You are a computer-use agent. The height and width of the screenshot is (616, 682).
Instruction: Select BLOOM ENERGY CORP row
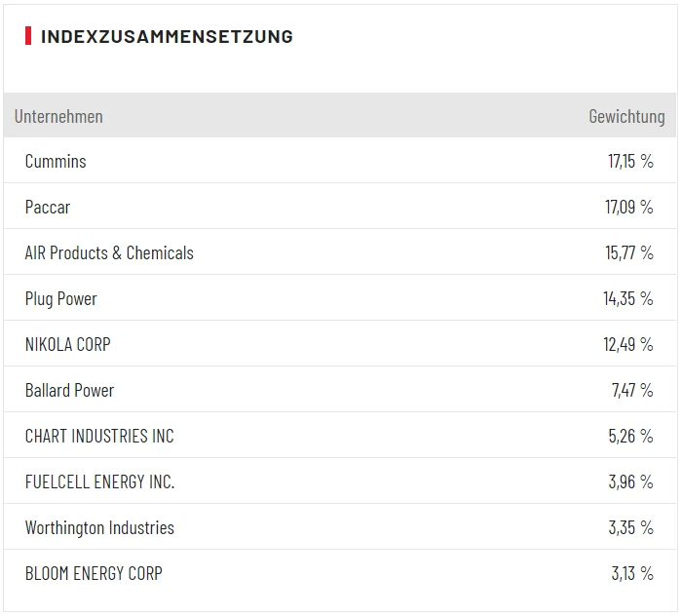pos(94,573)
